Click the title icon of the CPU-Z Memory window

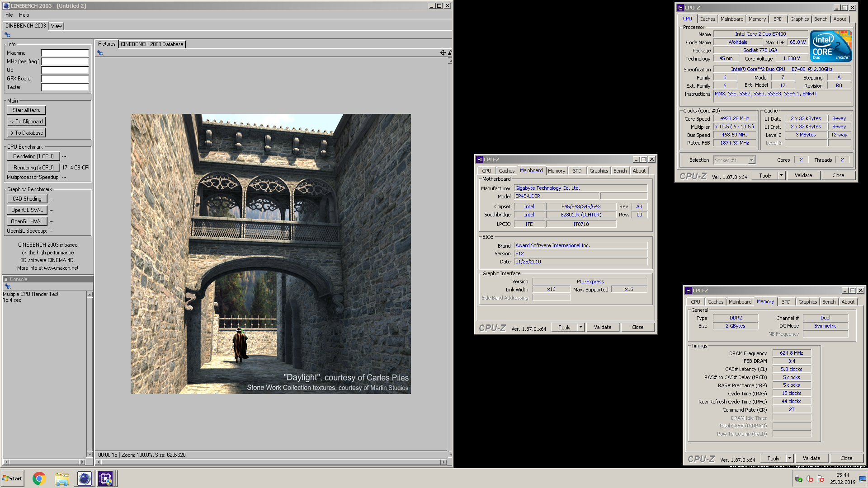[689, 291]
